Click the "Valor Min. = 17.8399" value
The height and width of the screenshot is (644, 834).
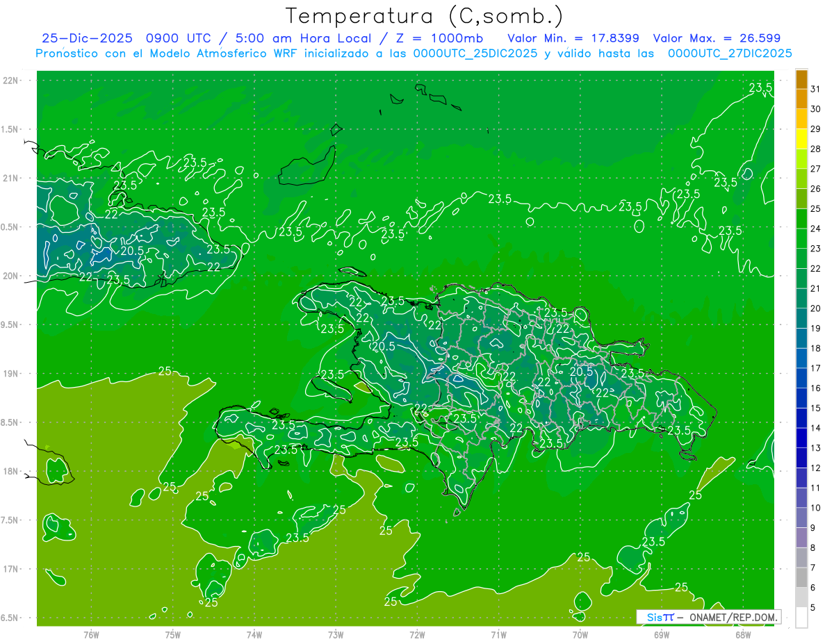pos(573,38)
